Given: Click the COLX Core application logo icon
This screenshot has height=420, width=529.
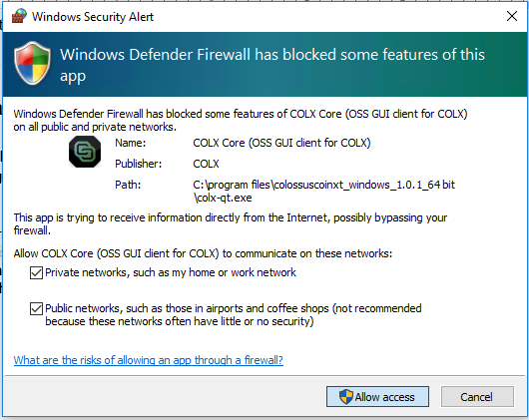Looking at the screenshot, I should pos(85,152).
